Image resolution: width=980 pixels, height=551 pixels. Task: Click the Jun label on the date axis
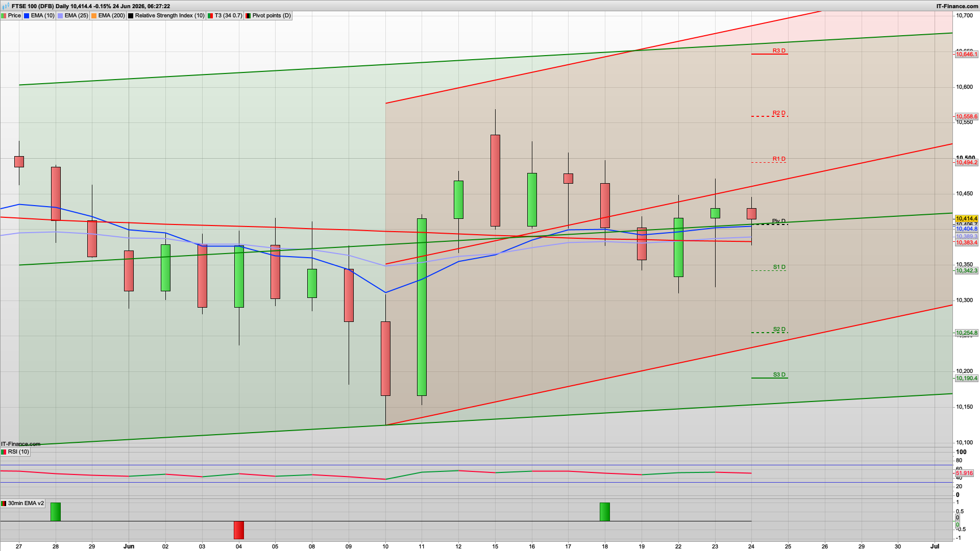pyautogui.click(x=129, y=546)
